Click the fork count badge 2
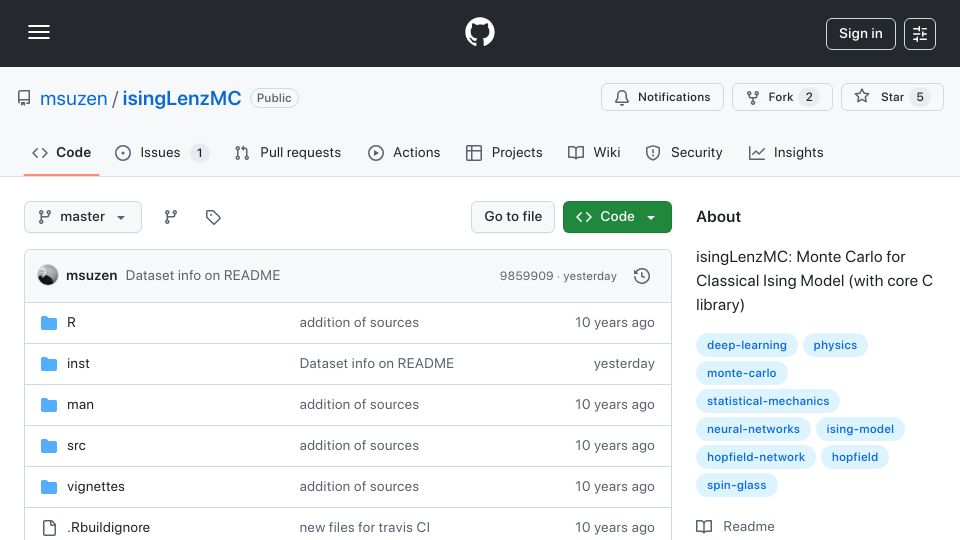This screenshot has height=540, width=960. (809, 97)
